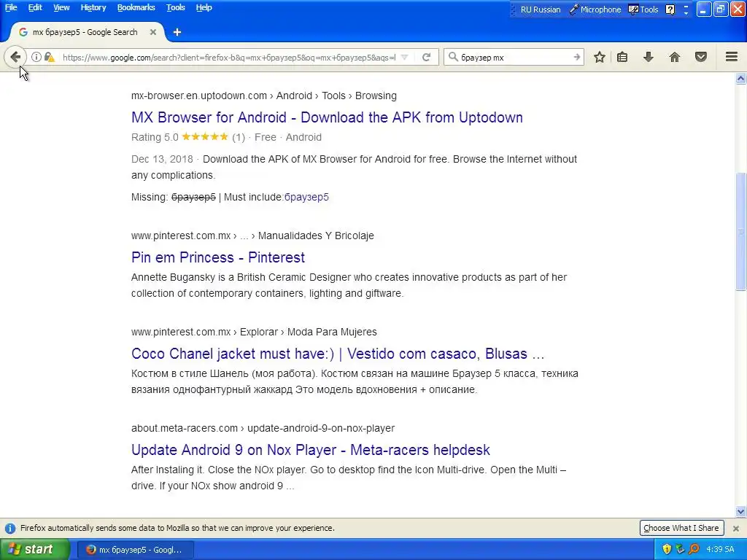Select the rating stars in Uptodown result
This screenshot has height=560, width=747.
(205, 137)
